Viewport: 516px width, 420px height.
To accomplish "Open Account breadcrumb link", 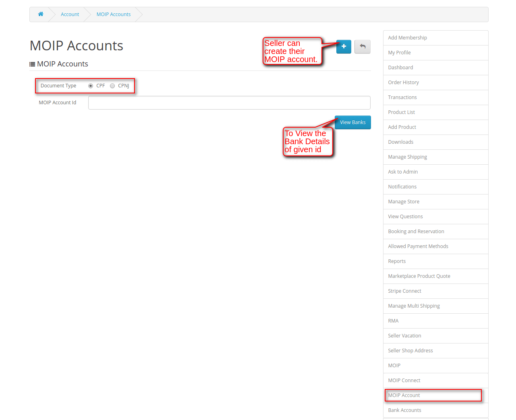I will pos(70,14).
